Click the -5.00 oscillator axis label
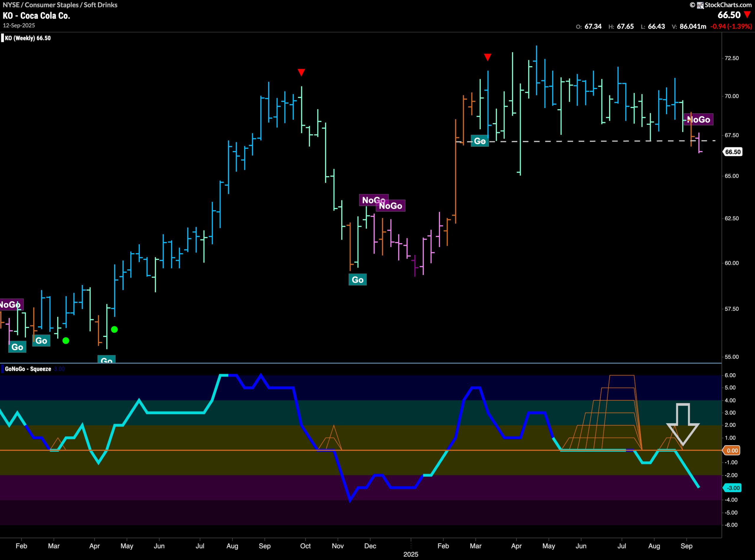Image resolution: width=755 pixels, height=560 pixels. [x=731, y=512]
